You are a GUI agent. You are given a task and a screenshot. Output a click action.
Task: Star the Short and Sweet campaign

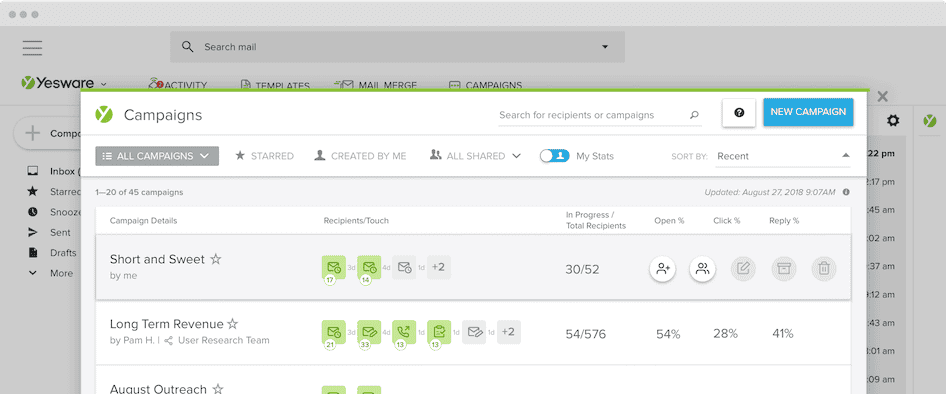[x=216, y=259]
